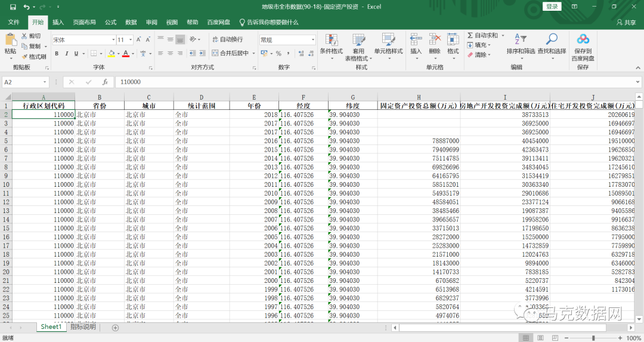Open the cell borders dropdown
This screenshot has height=342, width=644.
[x=101, y=54]
